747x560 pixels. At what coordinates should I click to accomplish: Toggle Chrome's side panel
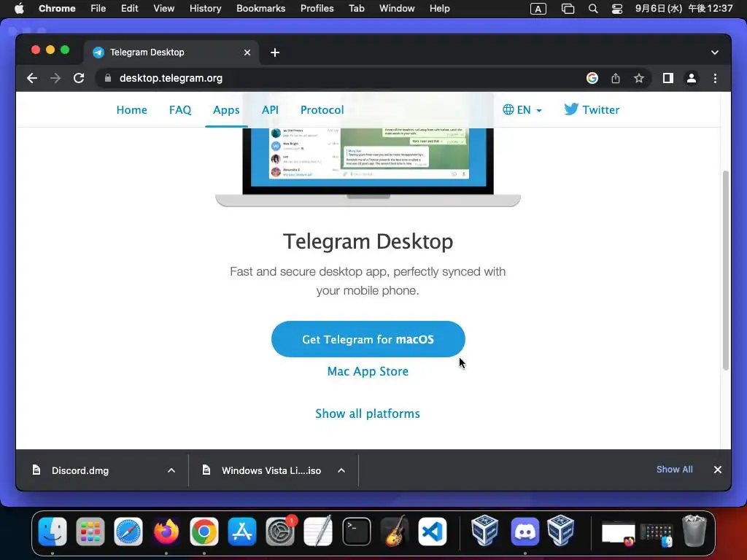pyautogui.click(x=668, y=78)
